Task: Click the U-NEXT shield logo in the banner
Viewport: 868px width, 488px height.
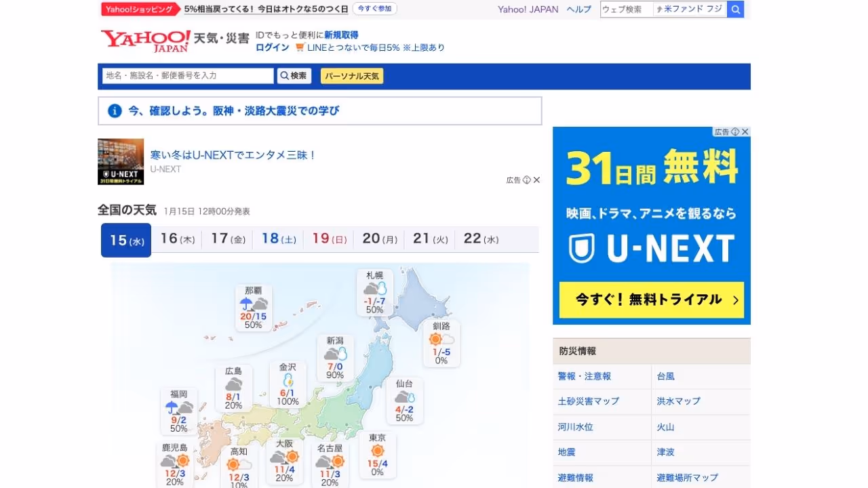Action: (x=581, y=248)
